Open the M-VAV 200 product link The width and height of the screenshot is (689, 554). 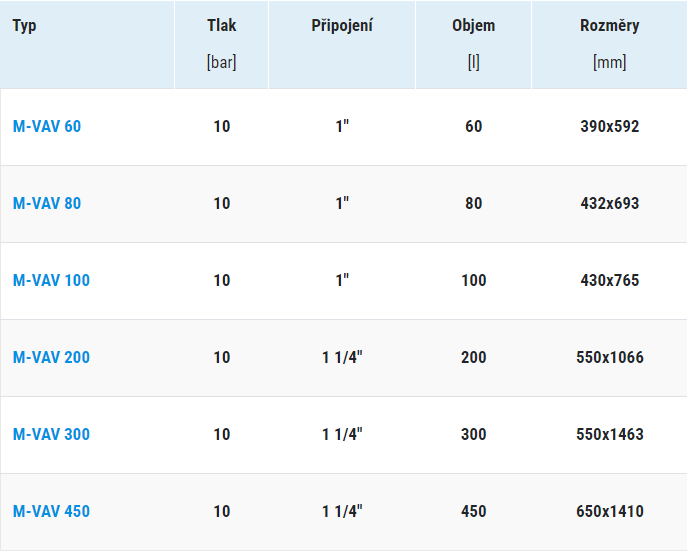point(50,358)
